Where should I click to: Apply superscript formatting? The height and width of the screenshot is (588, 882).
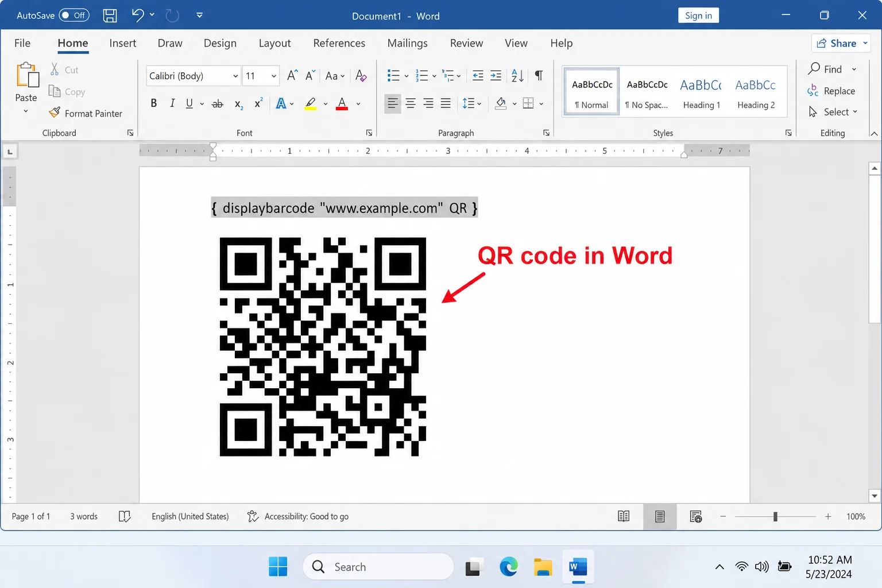point(258,103)
